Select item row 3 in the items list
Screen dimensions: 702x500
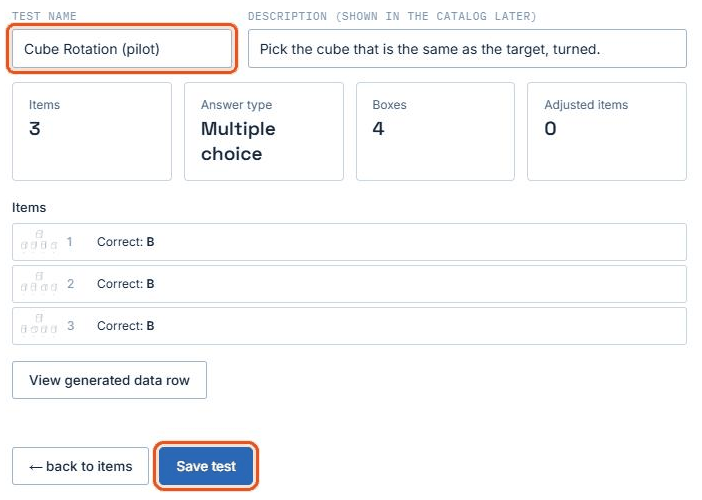(x=349, y=326)
